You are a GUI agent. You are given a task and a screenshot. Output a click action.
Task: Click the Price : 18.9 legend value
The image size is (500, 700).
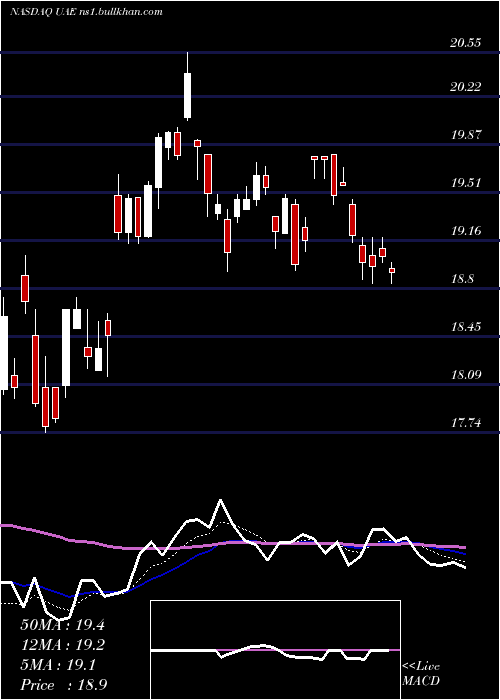(x=63, y=685)
